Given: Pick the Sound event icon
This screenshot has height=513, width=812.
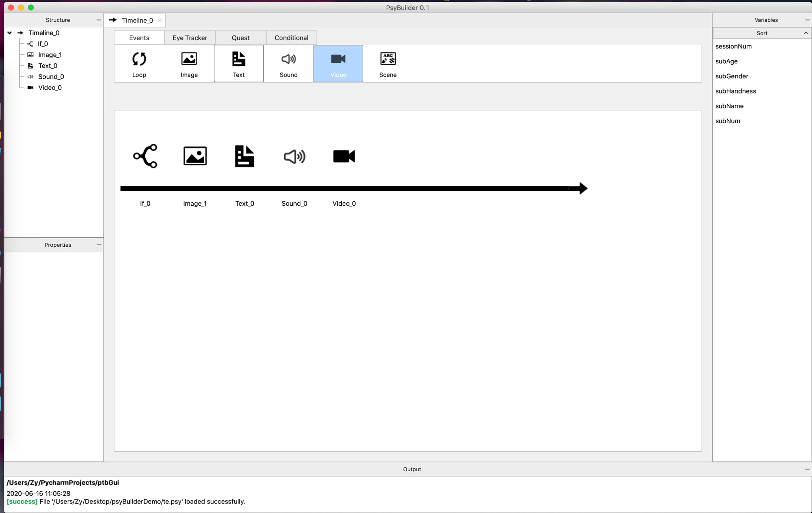Looking at the screenshot, I should 289,63.
